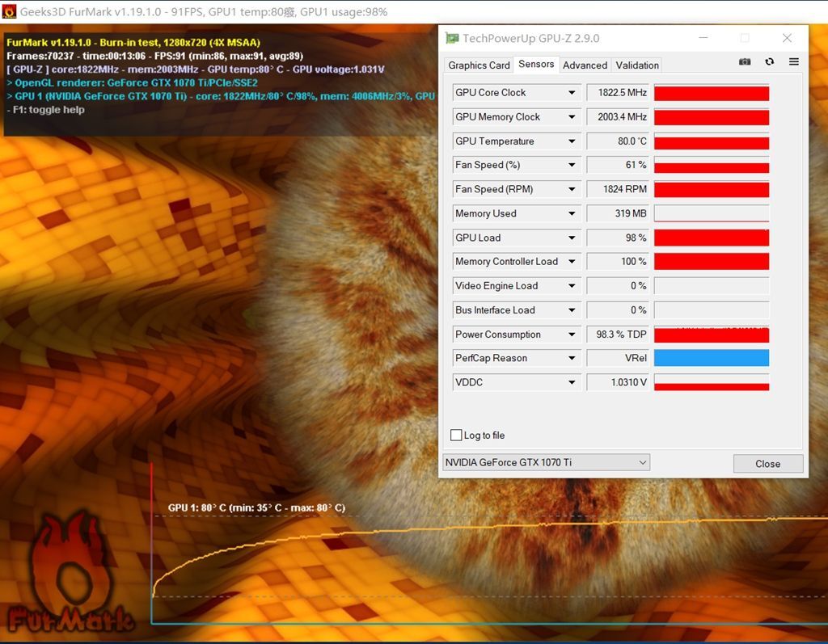Image resolution: width=828 pixels, height=644 pixels.
Task: Expand the Bus Interface Load dropdown
Action: pyautogui.click(x=572, y=309)
